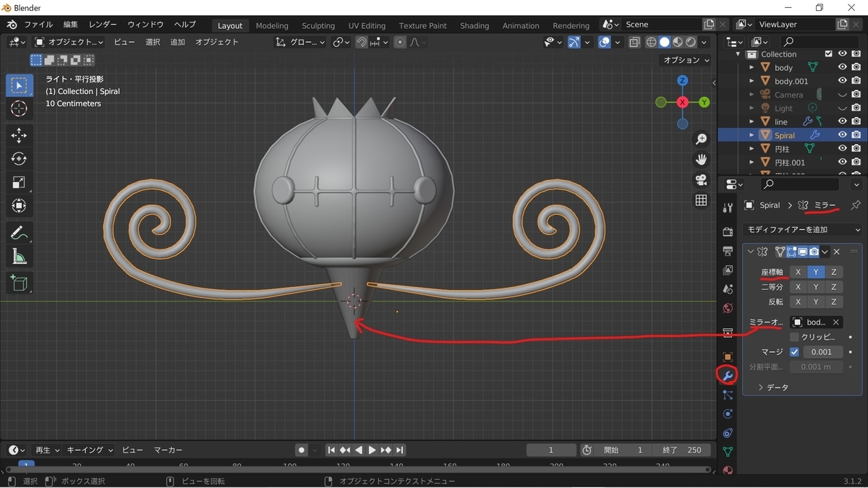Hide the body object with eye icon

tap(842, 67)
